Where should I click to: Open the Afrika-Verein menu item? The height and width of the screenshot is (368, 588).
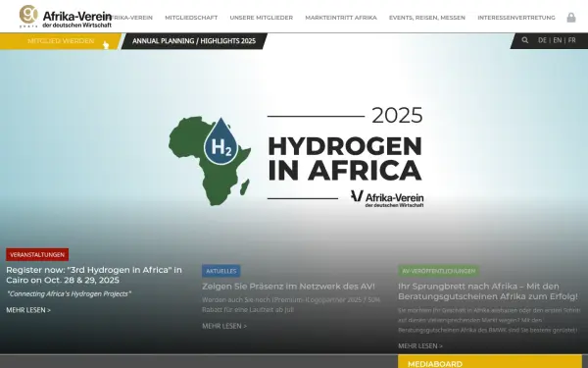(132, 18)
